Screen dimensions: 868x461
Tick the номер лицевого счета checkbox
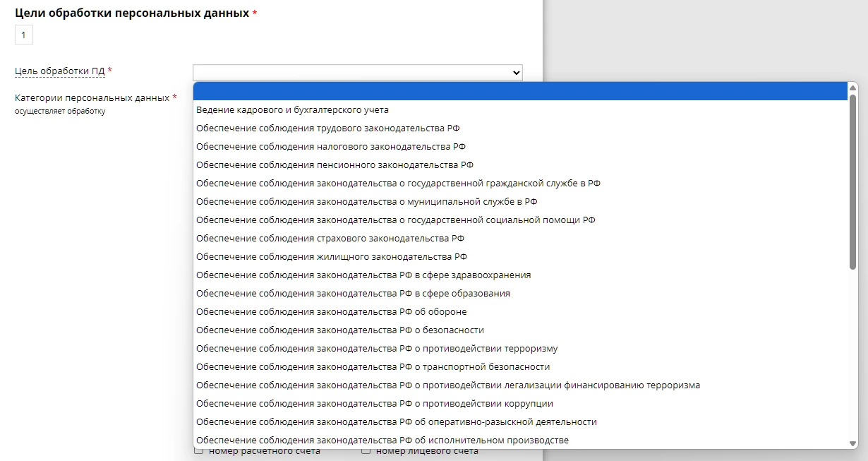click(x=366, y=450)
